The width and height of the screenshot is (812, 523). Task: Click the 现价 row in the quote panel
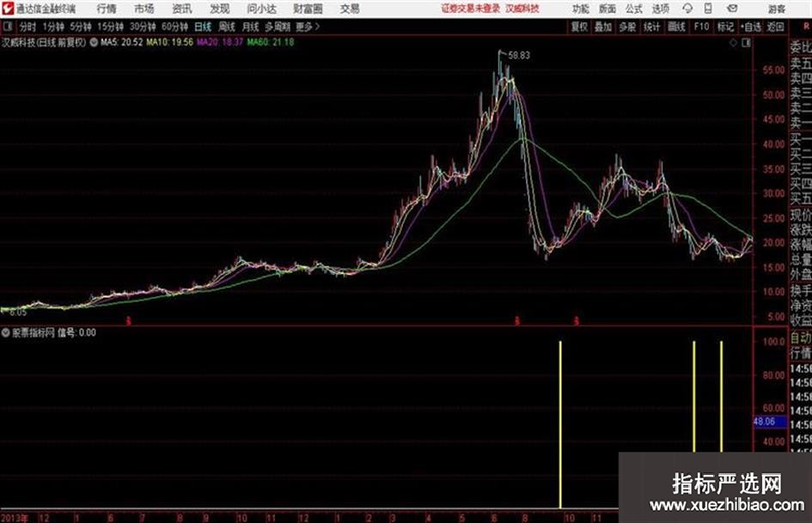pyautogui.click(x=801, y=215)
